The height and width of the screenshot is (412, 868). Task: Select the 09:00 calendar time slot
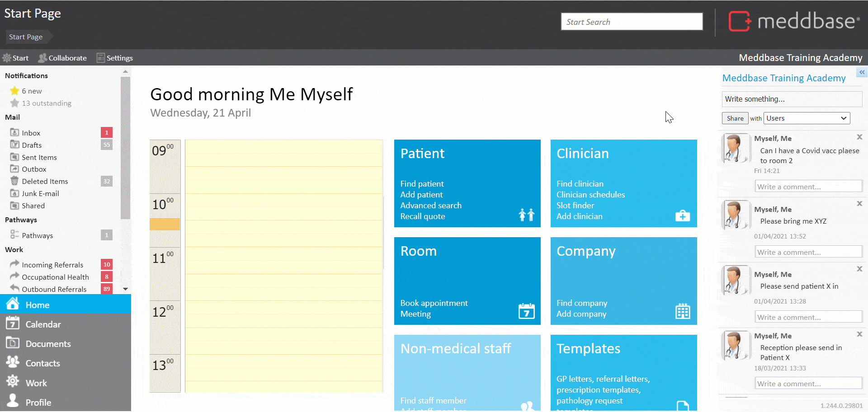click(284, 153)
